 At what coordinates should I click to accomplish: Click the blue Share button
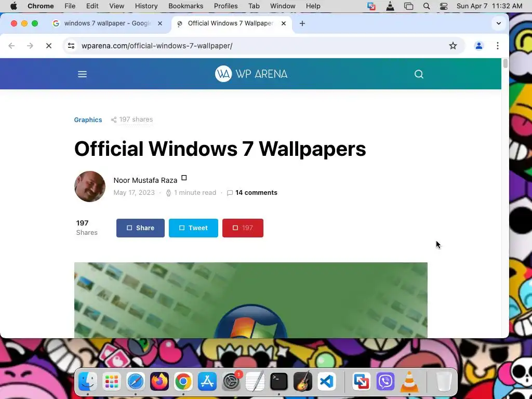tap(140, 228)
